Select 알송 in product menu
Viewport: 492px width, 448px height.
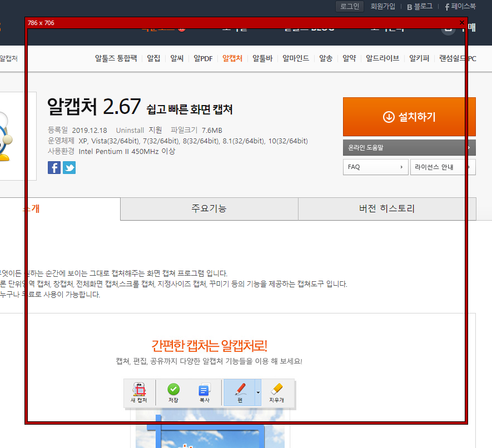pyautogui.click(x=326, y=58)
